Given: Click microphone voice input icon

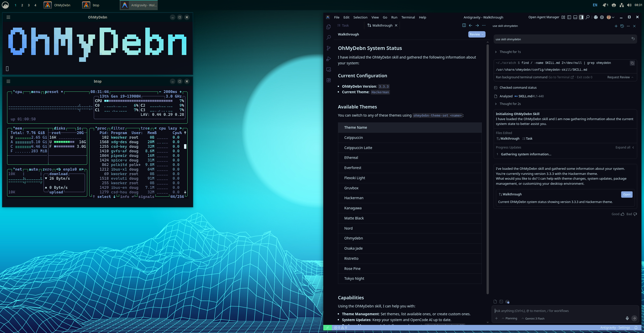Looking at the screenshot, I should [x=627, y=318].
